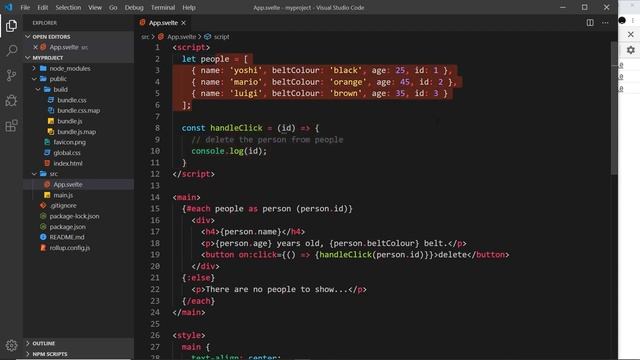Image resolution: width=640 pixels, height=360 pixels.
Task: Open the View menu
Action: click(95, 7)
